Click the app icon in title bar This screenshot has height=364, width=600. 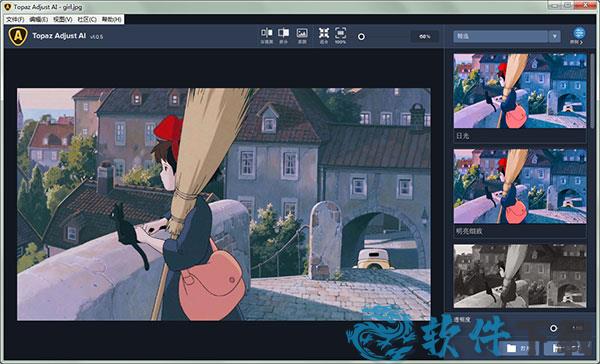tap(7, 7)
